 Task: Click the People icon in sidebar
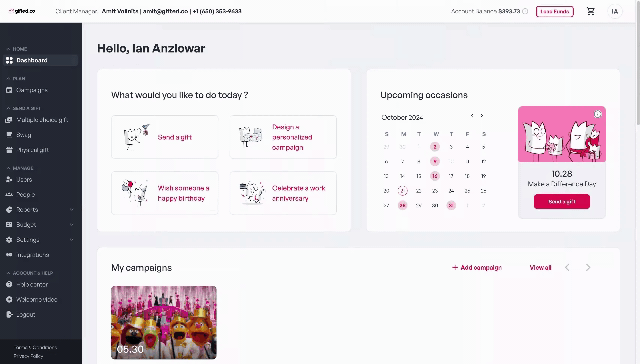(x=9, y=194)
